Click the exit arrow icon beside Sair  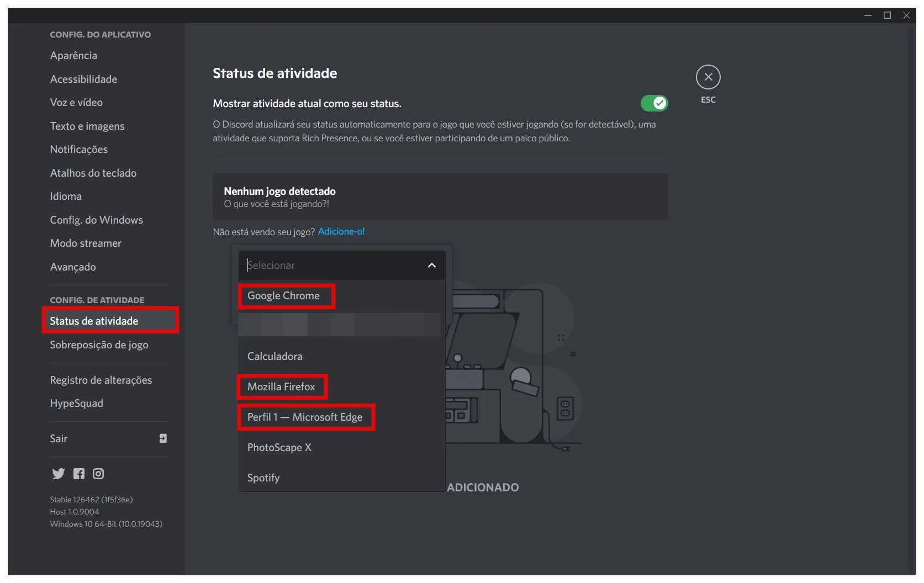pos(163,438)
